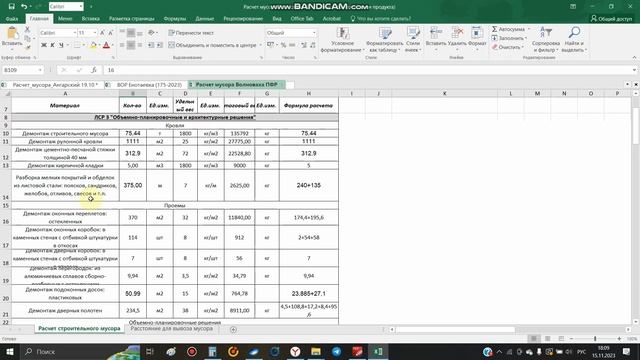Open the Формулы ribbon tab
This screenshot has width=640, height=360.
coord(175,19)
